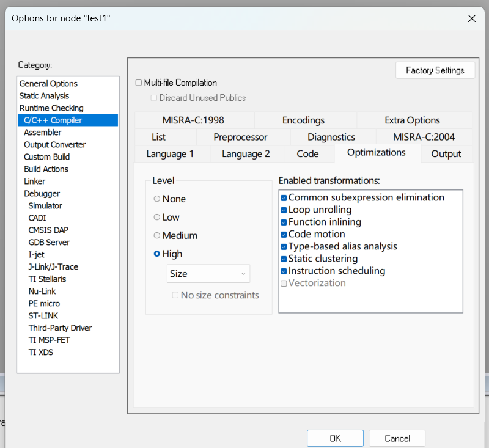Viewport: 489px width, 448px height.
Task: Switch to the Preprocessor tab
Action: [240, 137]
